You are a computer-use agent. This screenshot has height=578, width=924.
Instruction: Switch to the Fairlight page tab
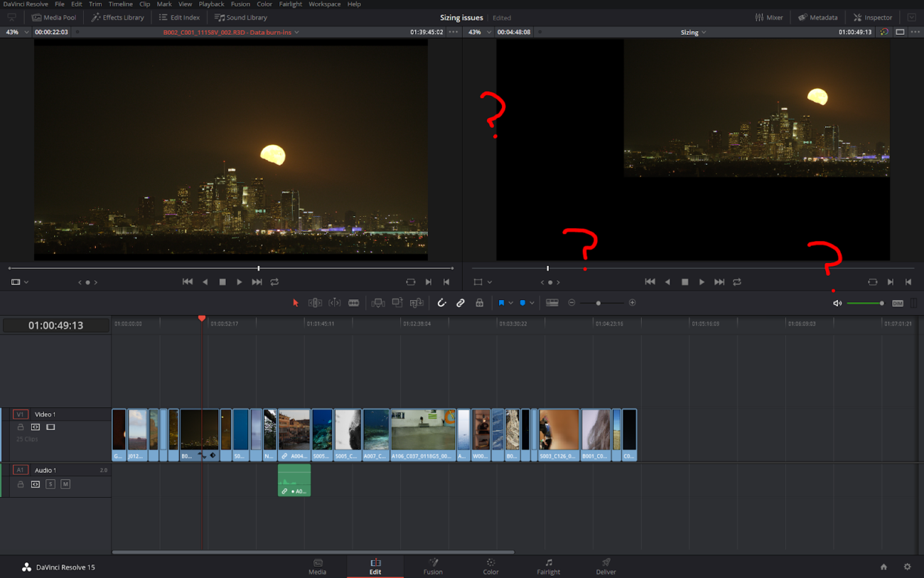click(548, 567)
